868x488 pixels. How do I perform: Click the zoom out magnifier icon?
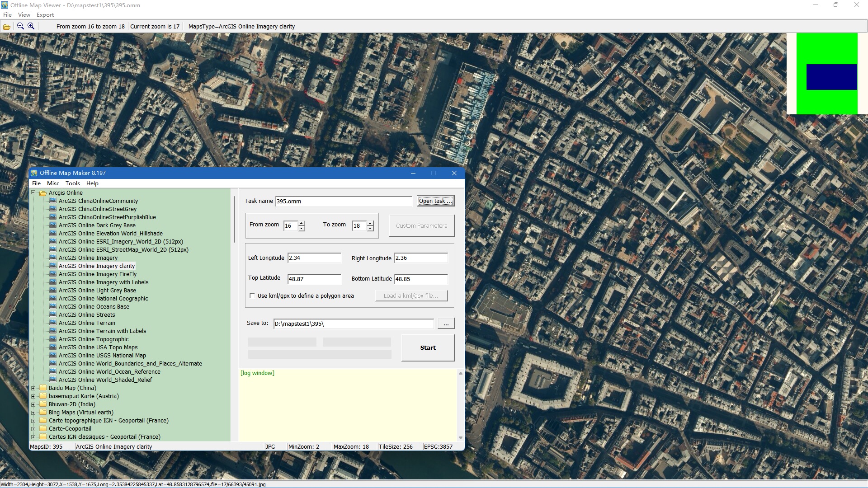pos(20,26)
